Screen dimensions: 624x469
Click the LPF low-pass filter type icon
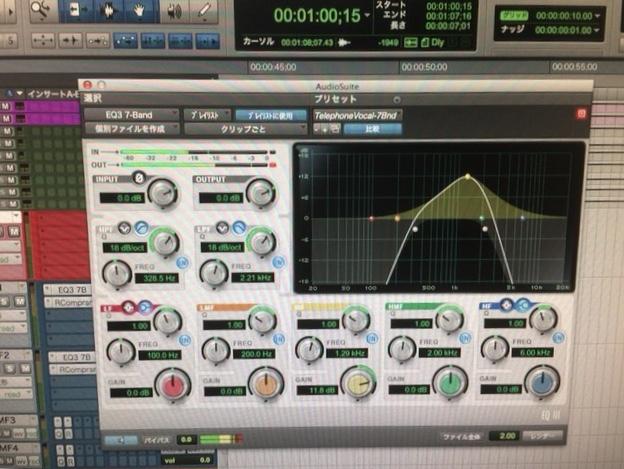239,228
